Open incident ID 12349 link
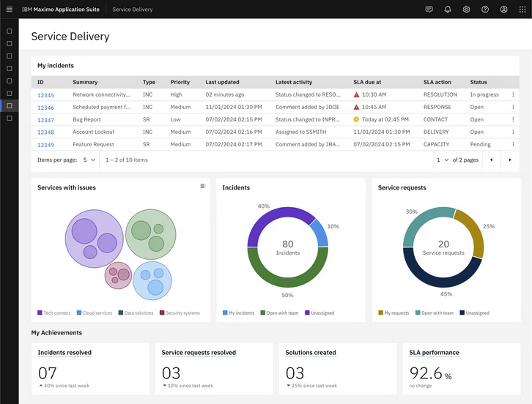 pos(45,145)
